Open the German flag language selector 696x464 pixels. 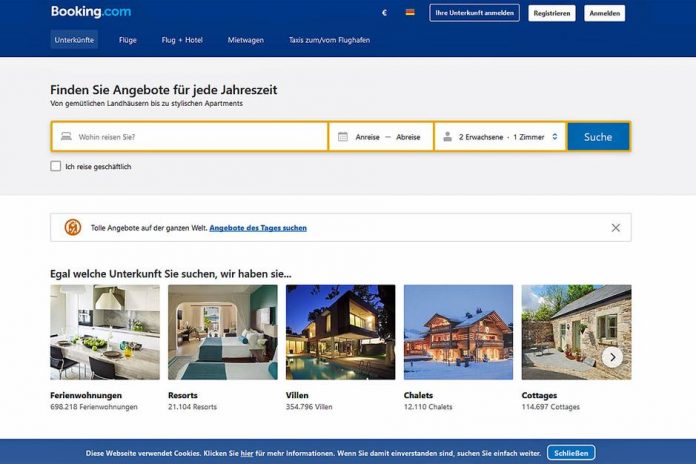410,12
